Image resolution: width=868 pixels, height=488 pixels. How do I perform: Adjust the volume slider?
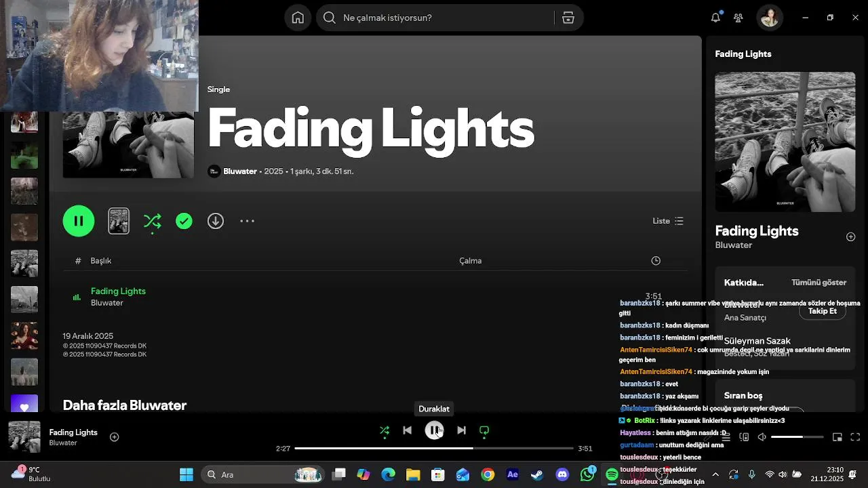pyautogui.click(x=797, y=437)
